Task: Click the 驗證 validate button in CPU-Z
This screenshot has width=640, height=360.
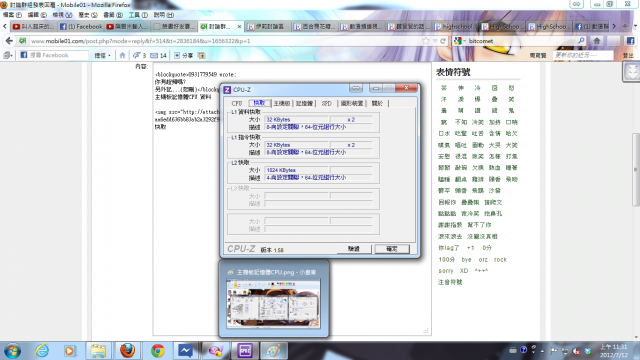Action: point(354,249)
